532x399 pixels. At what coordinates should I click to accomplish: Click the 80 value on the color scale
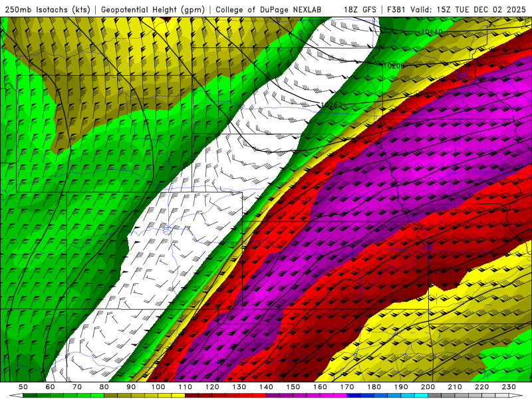(104, 387)
